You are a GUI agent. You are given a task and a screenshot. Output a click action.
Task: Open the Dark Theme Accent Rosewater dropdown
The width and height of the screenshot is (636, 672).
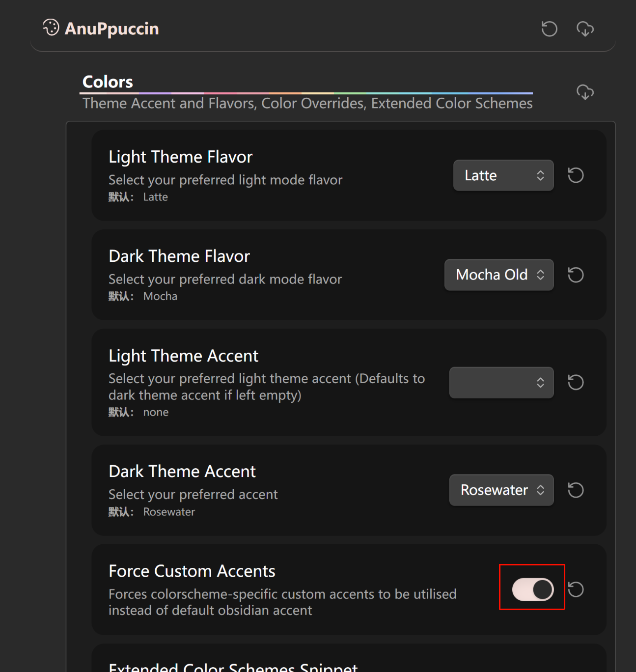[501, 490]
